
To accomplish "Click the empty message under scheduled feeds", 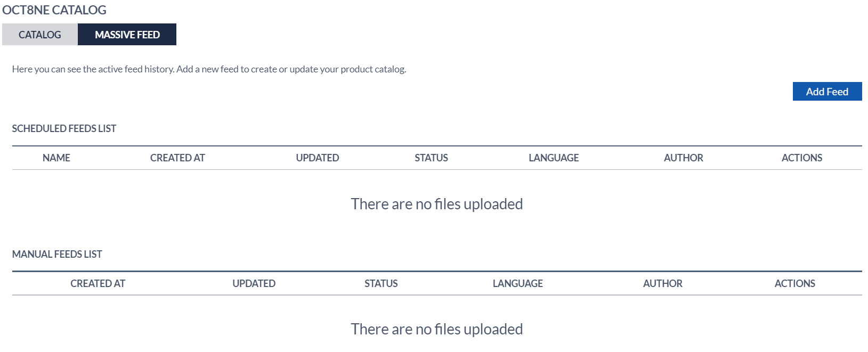I will click(436, 204).
